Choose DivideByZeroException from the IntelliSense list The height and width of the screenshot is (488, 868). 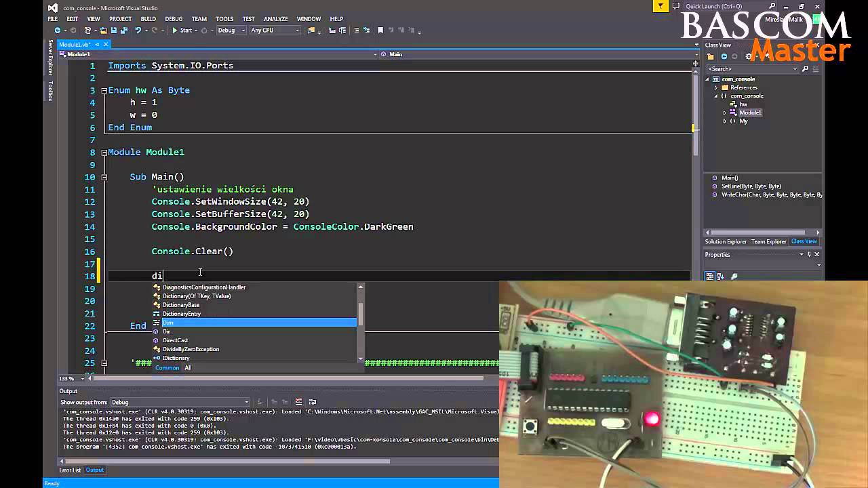(254, 349)
